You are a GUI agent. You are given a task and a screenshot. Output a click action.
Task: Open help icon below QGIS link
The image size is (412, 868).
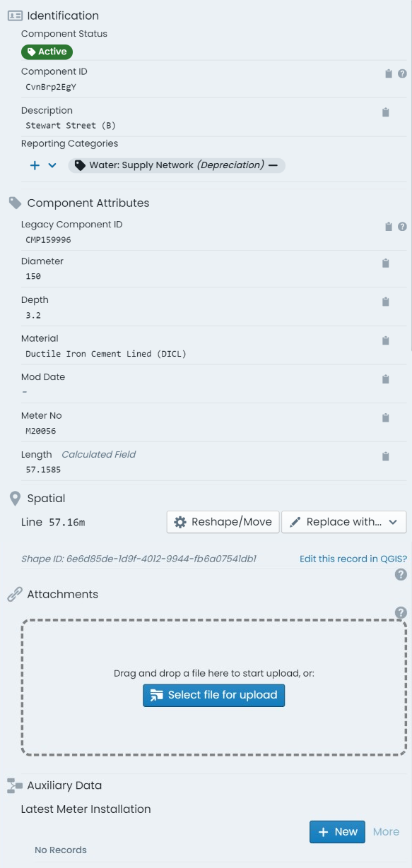coord(401,575)
